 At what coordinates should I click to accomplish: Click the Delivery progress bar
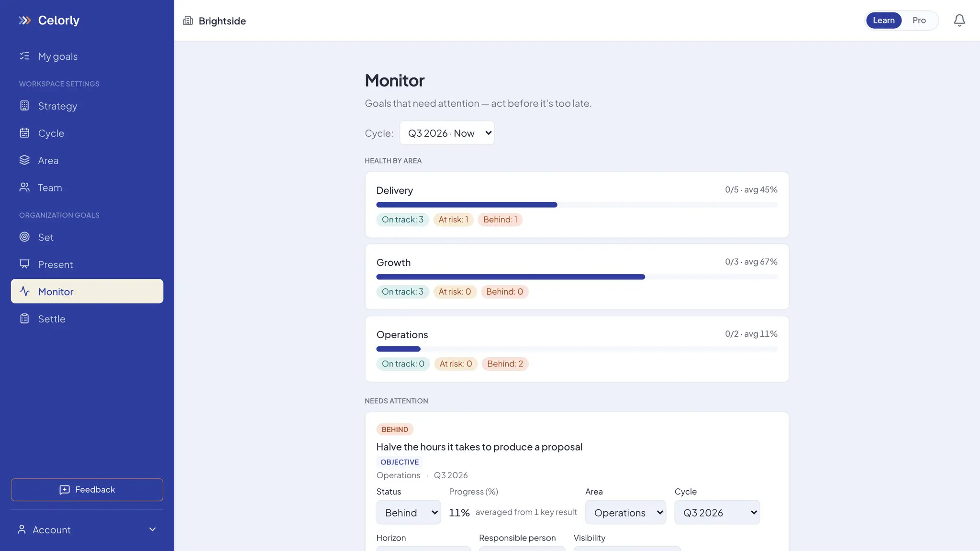coord(577,205)
